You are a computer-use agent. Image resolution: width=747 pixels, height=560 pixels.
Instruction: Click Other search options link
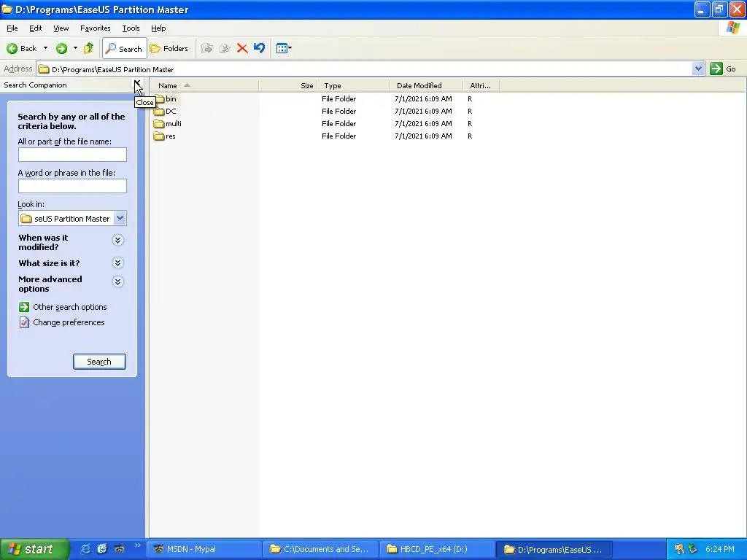click(69, 307)
